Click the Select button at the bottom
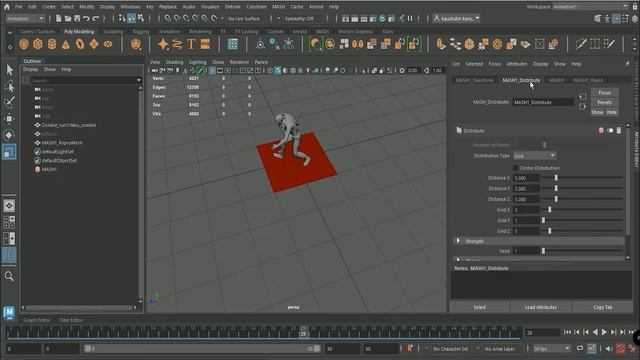 pyautogui.click(x=480, y=307)
